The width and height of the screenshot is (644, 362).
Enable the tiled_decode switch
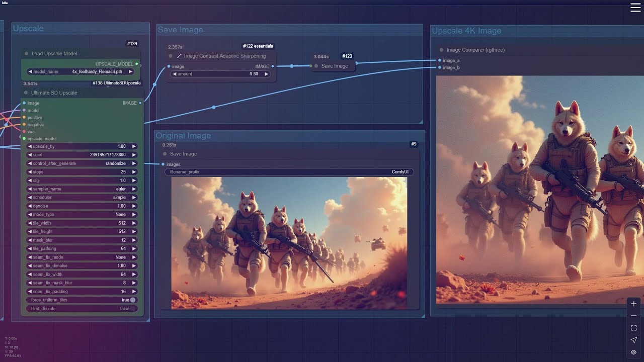pyautogui.click(x=132, y=309)
